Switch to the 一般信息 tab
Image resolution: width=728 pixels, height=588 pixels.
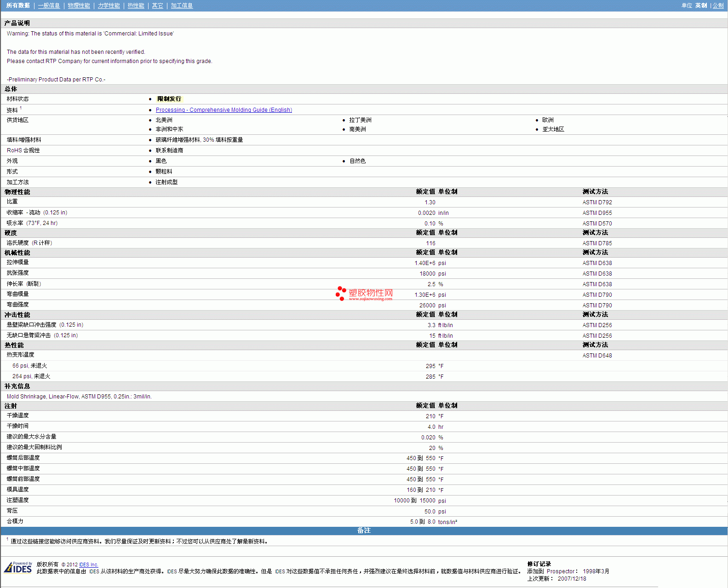point(49,6)
